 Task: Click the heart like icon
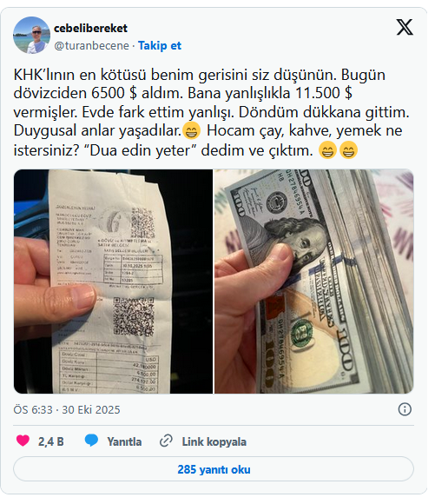(x=23, y=441)
